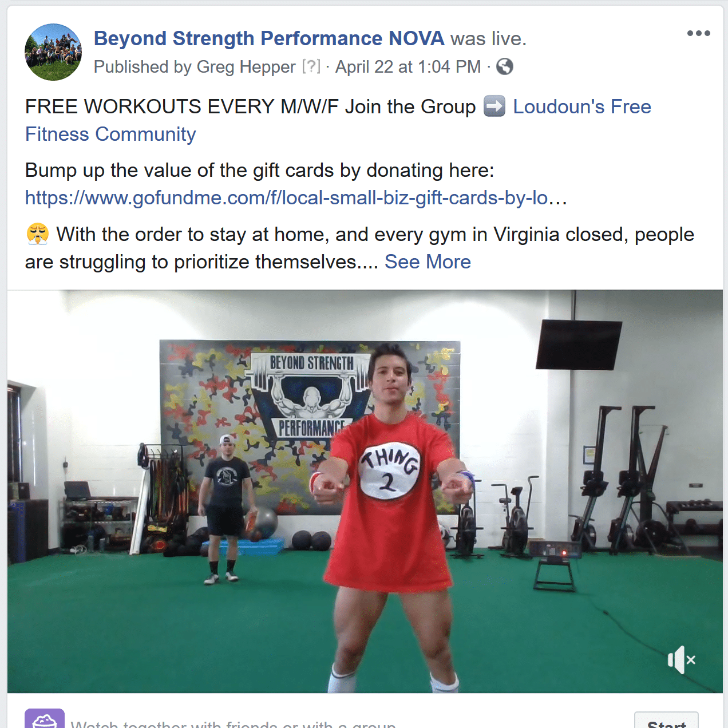Viewport: 728px width, 728px height.
Task: Click the huffing face emoji in post
Action: [x=38, y=234]
